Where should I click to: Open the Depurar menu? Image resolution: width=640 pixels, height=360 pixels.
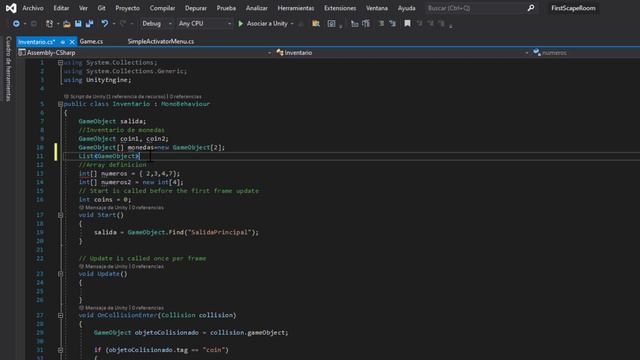click(196, 8)
